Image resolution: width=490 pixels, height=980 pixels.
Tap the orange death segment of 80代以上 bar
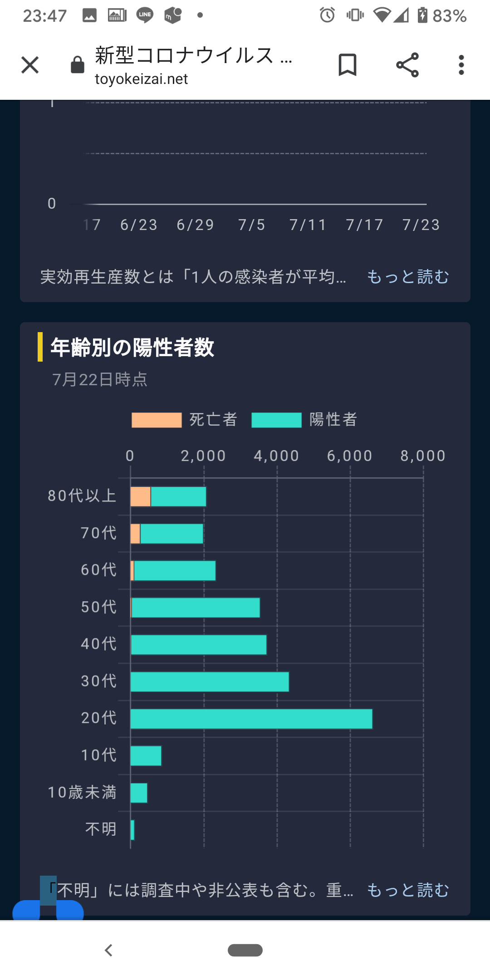(141, 496)
